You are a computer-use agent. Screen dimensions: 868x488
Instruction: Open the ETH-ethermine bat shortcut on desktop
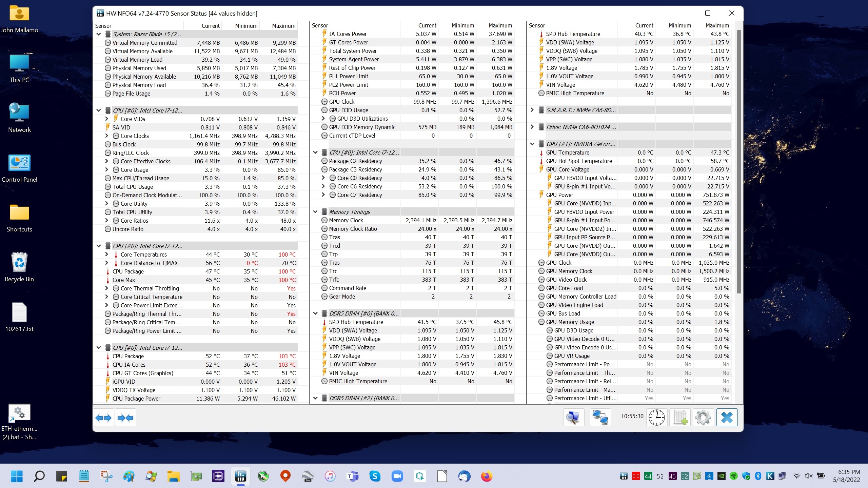(19, 422)
